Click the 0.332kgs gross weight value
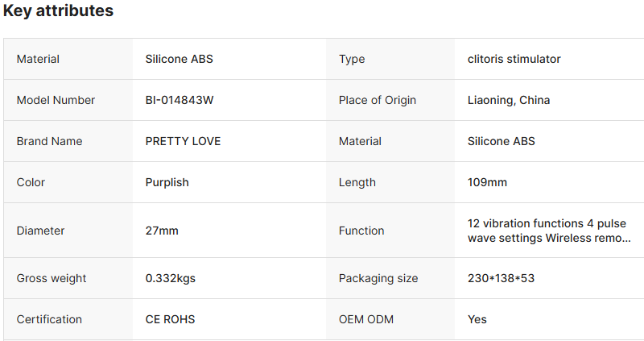 point(171,278)
